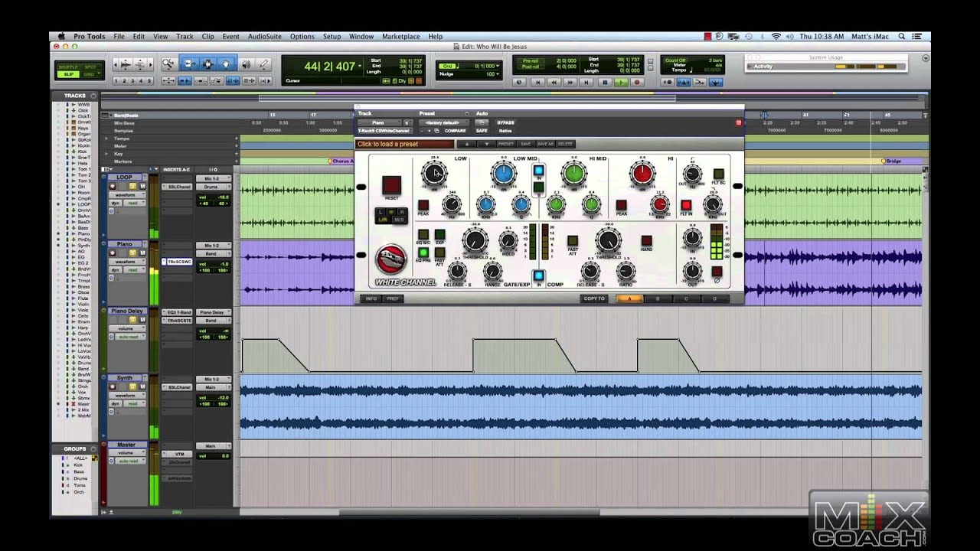The height and width of the screenshot is (551, 980).
Task: Open the AudioSuite menu
Action: (x=265, y=36)
